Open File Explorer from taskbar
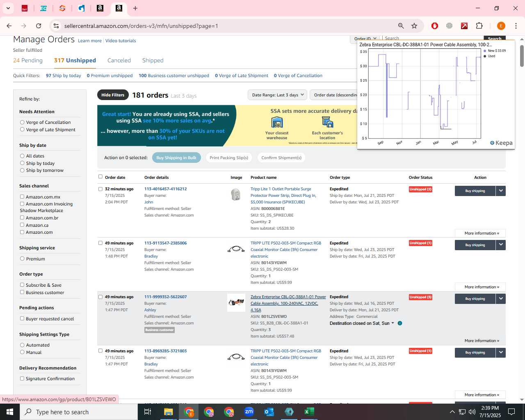This screenshot has width=525, height=420. [169, 412]
